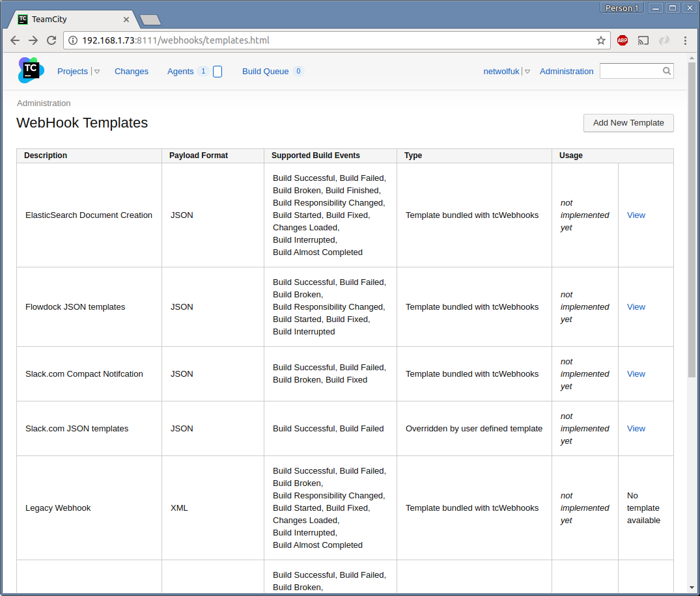Close the TeamCity browser tab
The height and width of the screenshot is (596, 700).
click(126, 20)
